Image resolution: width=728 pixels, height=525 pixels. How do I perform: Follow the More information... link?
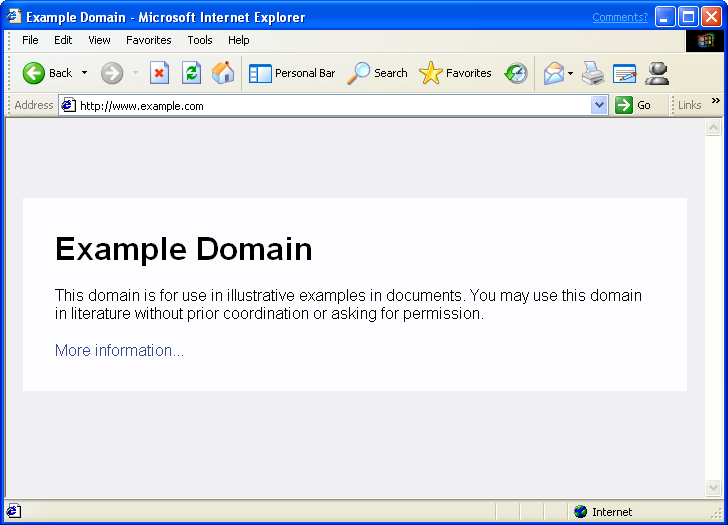tap(119, 350)
